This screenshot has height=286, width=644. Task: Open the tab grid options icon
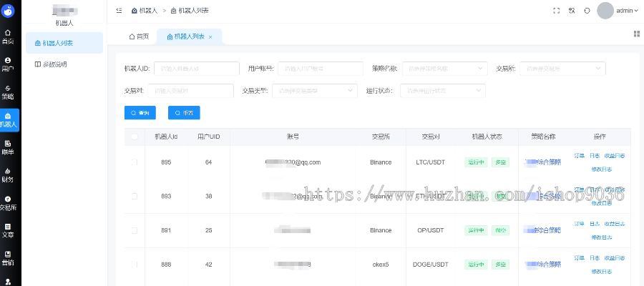[x=637, y=34]
